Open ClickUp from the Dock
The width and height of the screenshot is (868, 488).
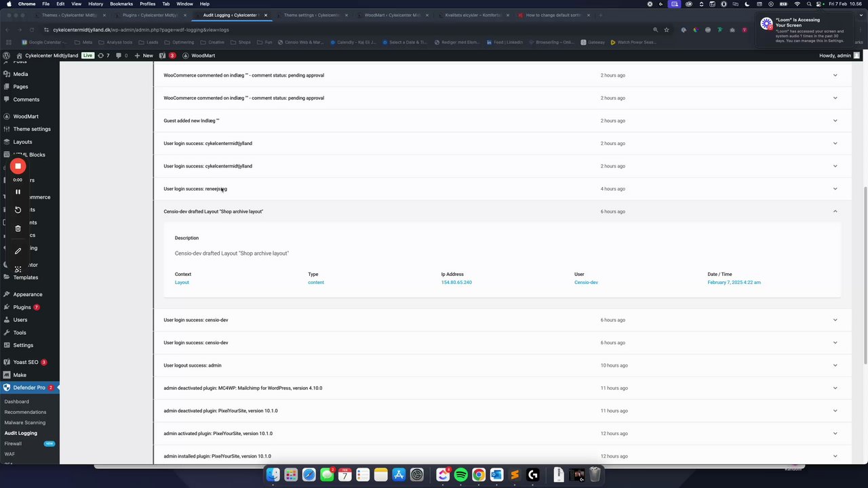pyautogui.click(x=443, y=475)
